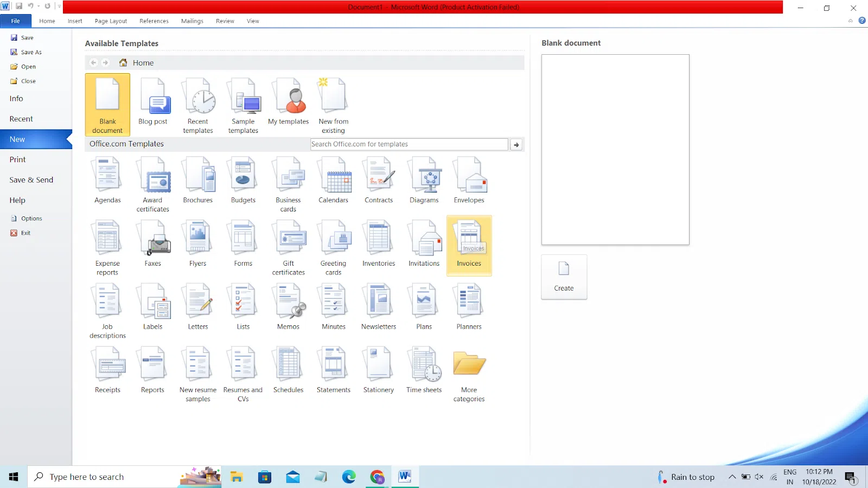Switch to the Mailings tab
868x488 pixels.
[x=192, y=21]
